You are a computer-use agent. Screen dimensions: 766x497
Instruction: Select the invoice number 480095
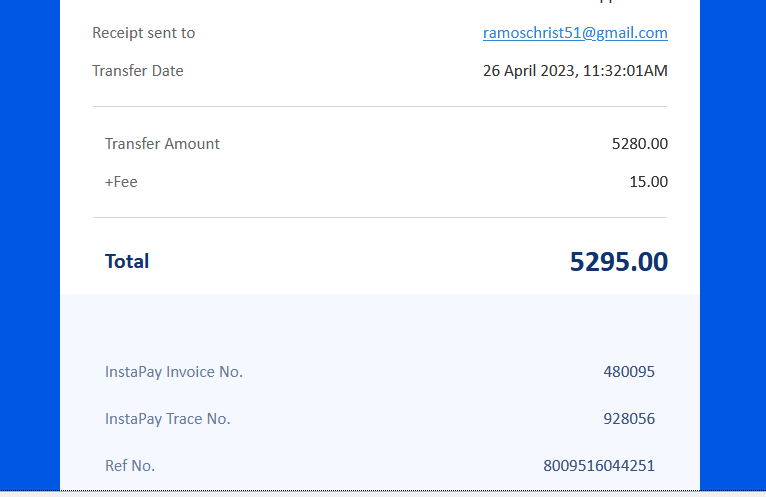[629, 372]
